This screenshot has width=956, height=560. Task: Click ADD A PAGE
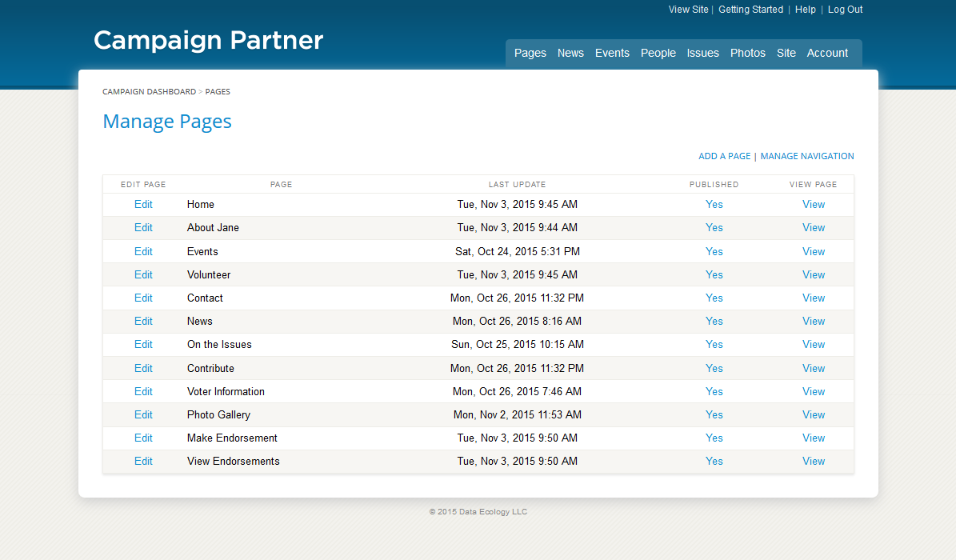point(724,156)
